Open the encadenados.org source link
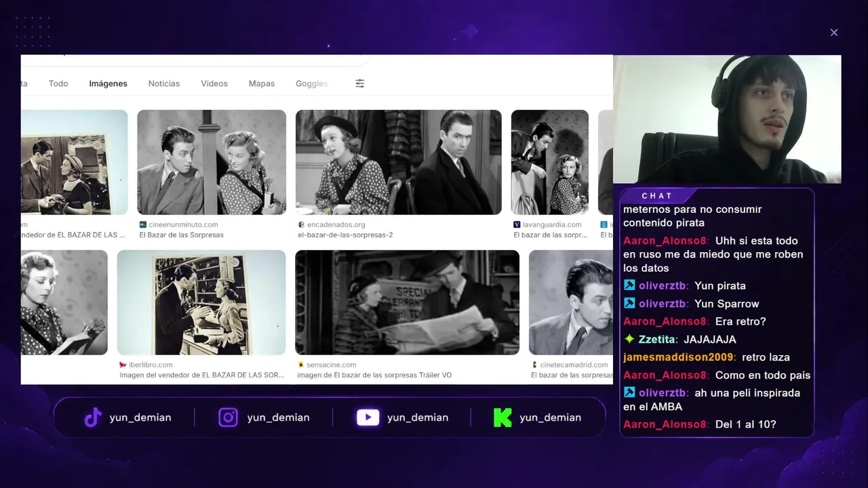The image size is (868, 488). [336, 224]
